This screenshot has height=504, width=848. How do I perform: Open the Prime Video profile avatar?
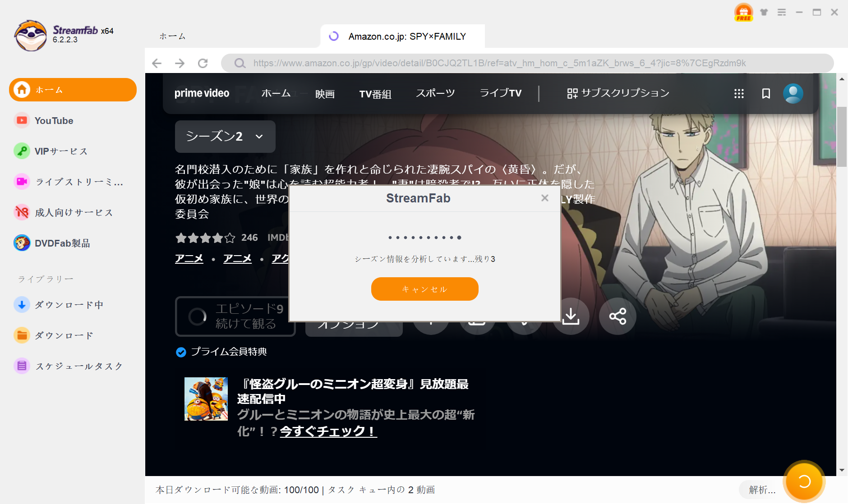coord(793,93)
